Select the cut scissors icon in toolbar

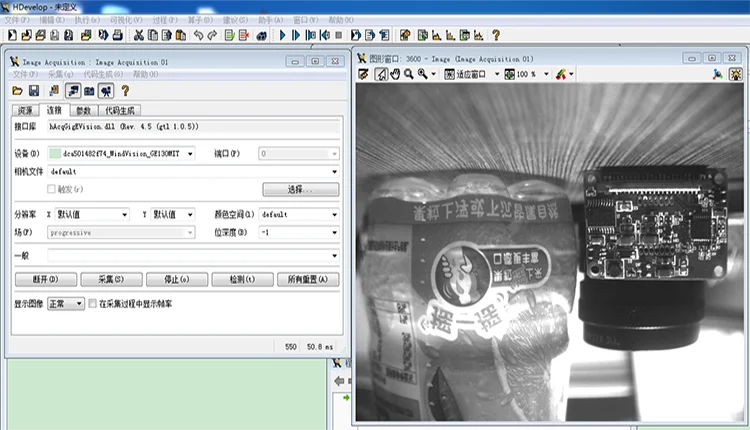(139, 35)
